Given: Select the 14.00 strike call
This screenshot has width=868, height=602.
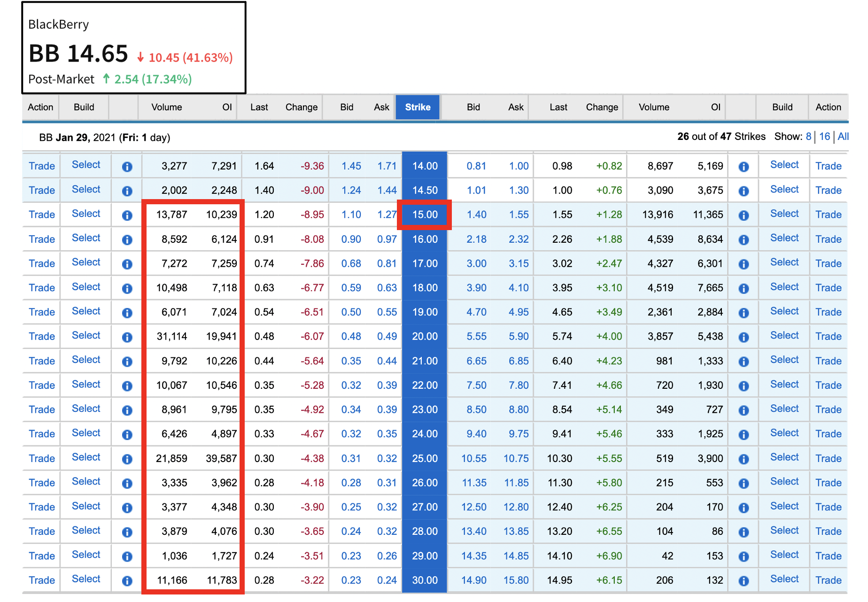Looking at the screenshot, I should 86,165.
